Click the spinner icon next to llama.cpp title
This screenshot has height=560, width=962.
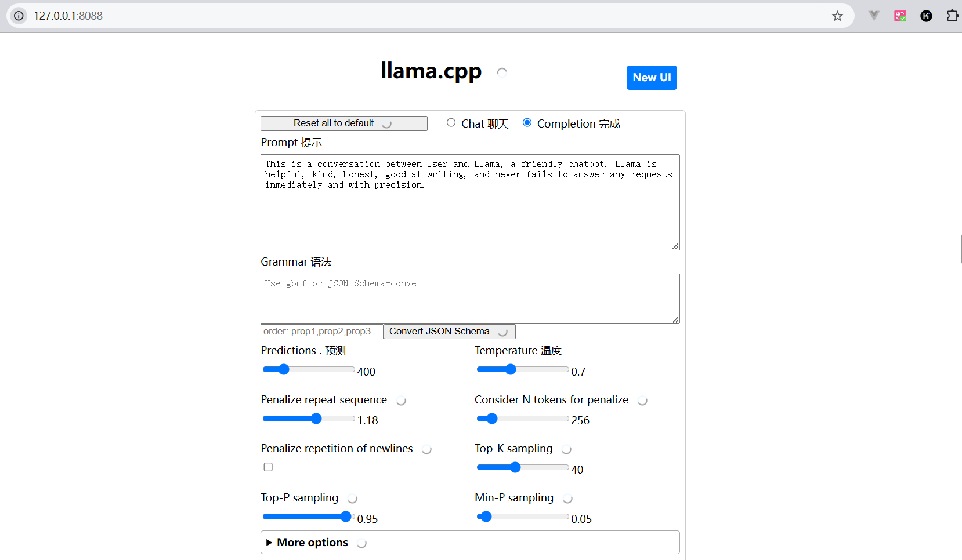502,72
